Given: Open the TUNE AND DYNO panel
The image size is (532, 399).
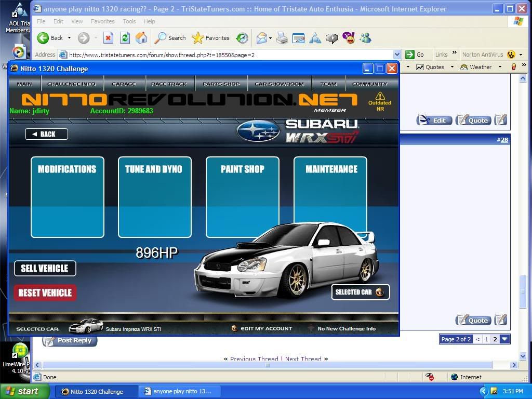Looking at the screenshot, I should [x=155, y=197].
